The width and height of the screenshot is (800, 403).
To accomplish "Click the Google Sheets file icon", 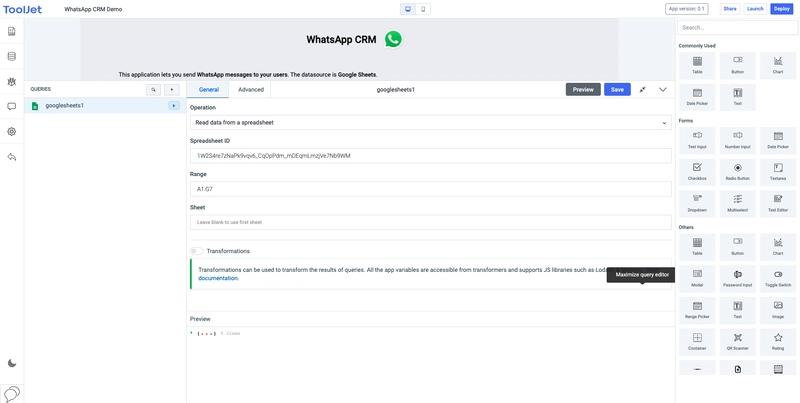I will [35, 106].
